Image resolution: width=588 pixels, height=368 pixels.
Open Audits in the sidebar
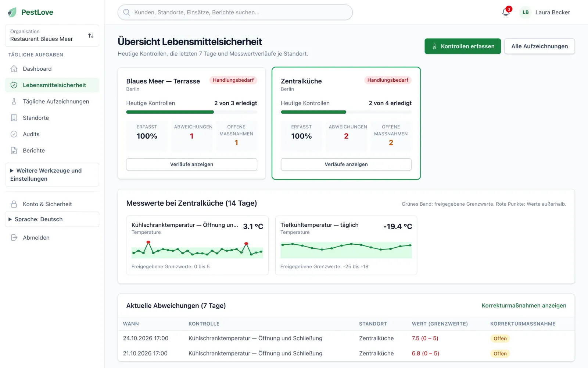click(52, 134)
